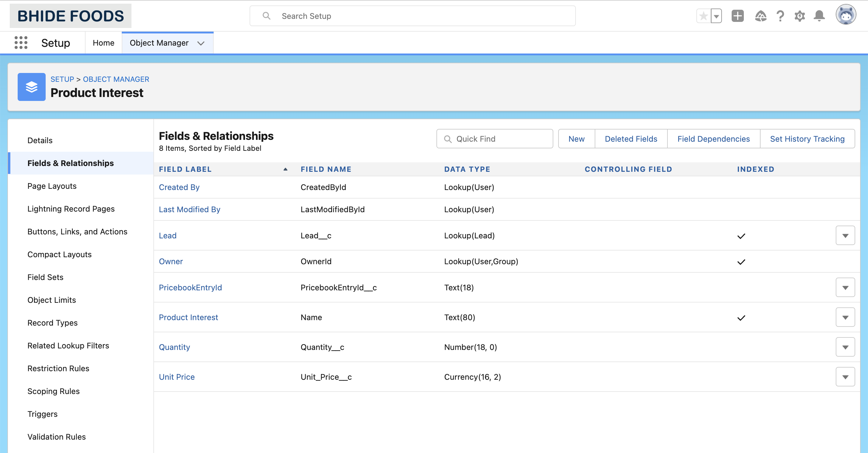The image size is (868, 453).
Task: Open the favorites list dropdown arrow
Action: (716, 16)
